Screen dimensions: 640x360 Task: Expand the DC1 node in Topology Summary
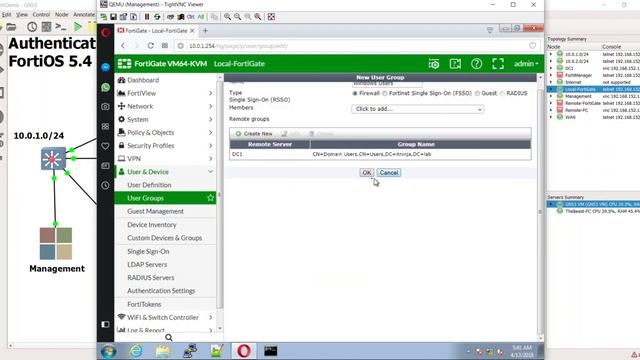(x=551, y=68)
